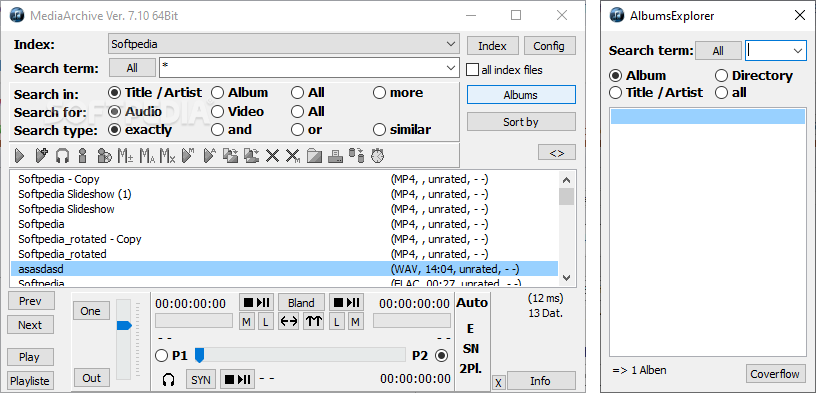Set search type to 'or'
This screenshot has height=393, width=816.
[x=307, y=130]
